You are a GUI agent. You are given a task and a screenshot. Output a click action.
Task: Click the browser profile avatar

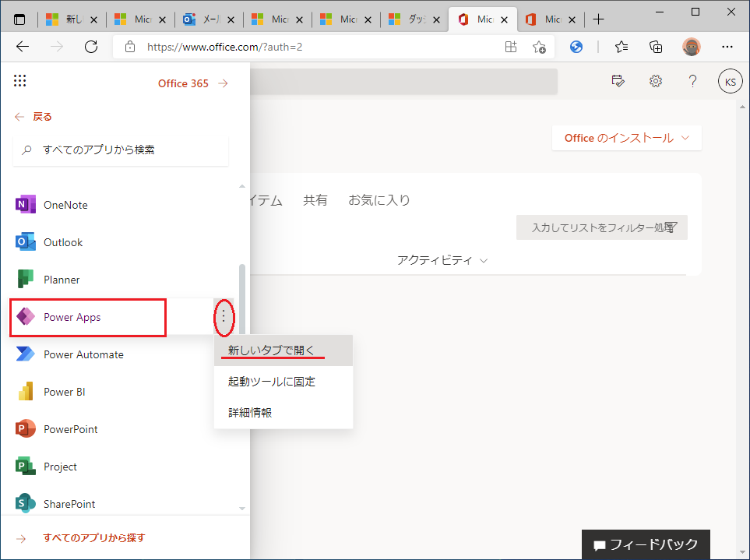pos(691,47)
